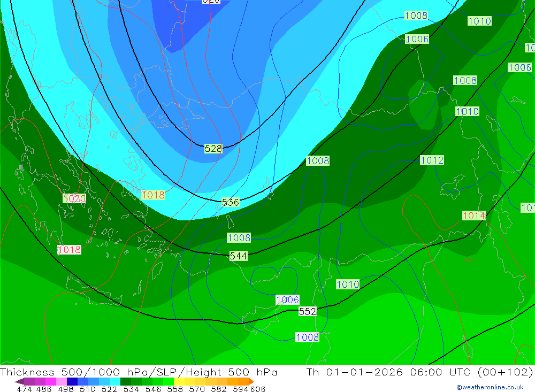Click the 528 height contour label
535x392 pixels.
pos(213,149)
